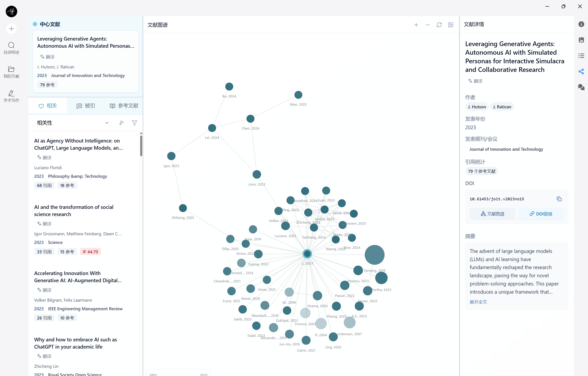Click the zoom out minus icon in graph toolbar
Screen dimensions: 588x376
(x=428, y=25)
